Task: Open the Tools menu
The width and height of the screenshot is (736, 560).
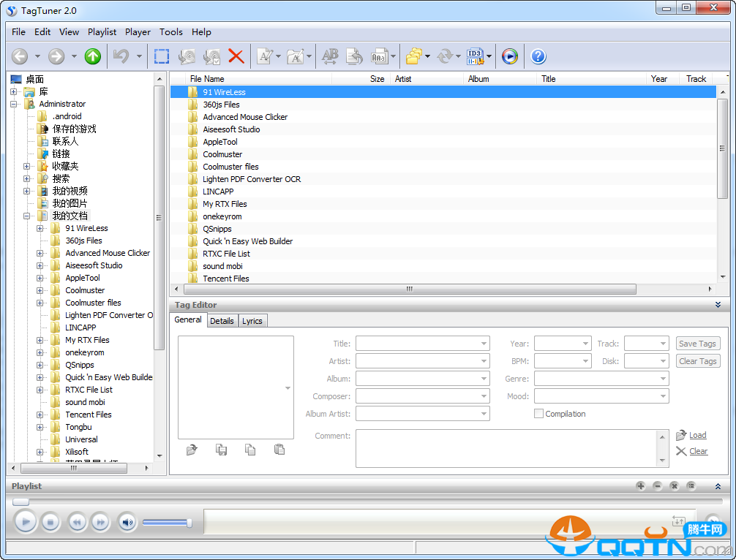Action: tap(170, 32)
